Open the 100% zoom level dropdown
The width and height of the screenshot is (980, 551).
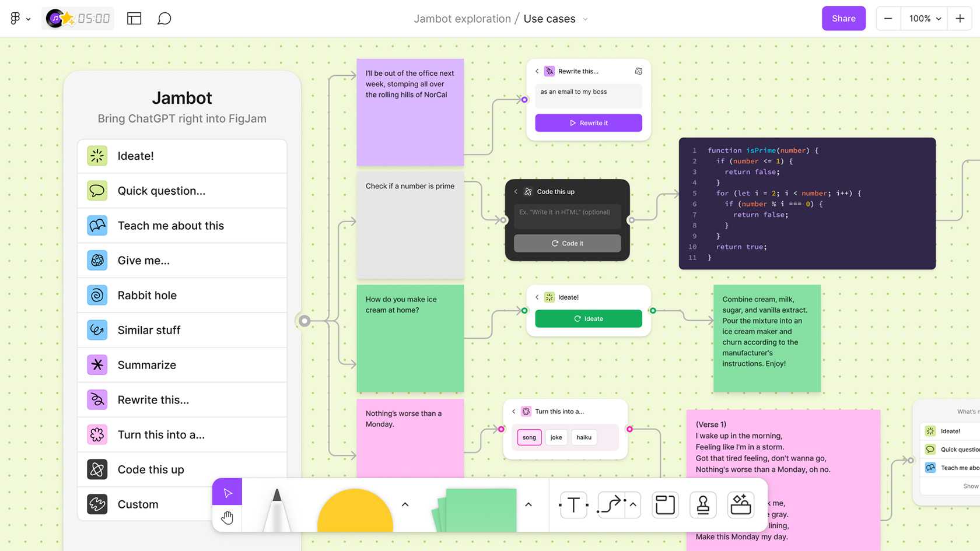pos(925,19)
